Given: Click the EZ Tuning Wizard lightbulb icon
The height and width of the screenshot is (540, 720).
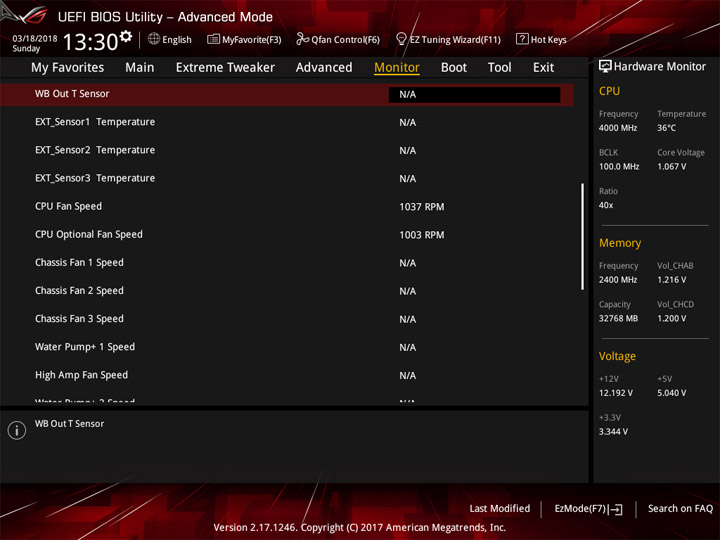Looking at the screenshot, I should 401,39.
